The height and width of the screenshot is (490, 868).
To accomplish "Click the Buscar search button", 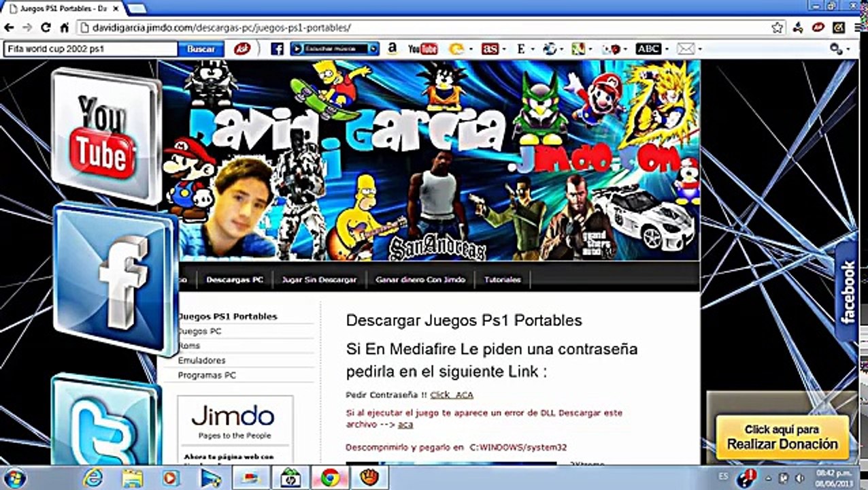I will pos(201,49).
